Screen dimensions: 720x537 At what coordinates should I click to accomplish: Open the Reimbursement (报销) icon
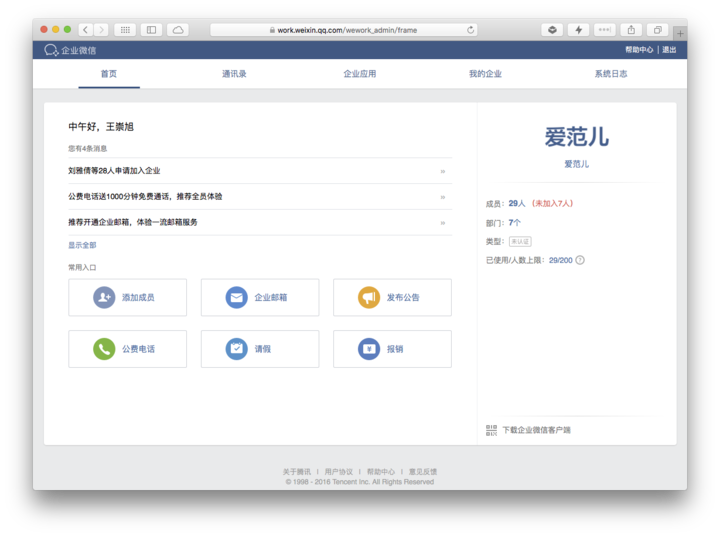click(x=369, y=349)
